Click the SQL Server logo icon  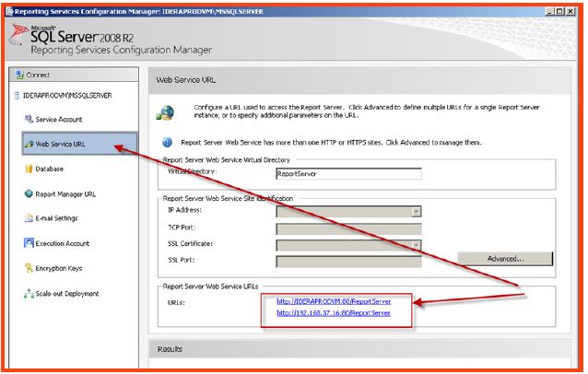point(18,36)
